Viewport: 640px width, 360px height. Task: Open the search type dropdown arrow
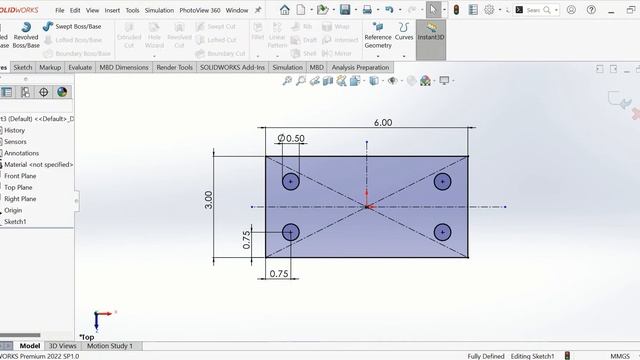(556, 10)
